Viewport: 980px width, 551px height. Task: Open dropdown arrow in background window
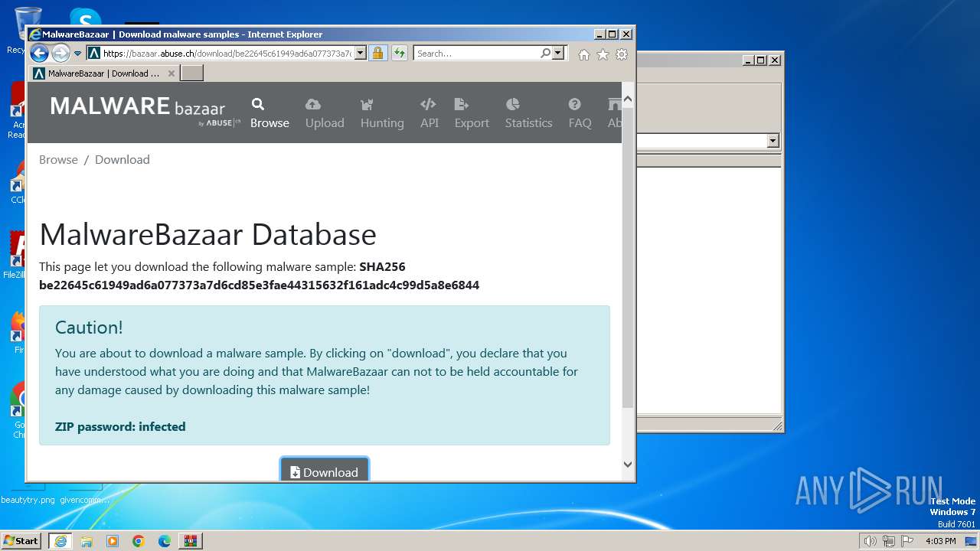773,141
